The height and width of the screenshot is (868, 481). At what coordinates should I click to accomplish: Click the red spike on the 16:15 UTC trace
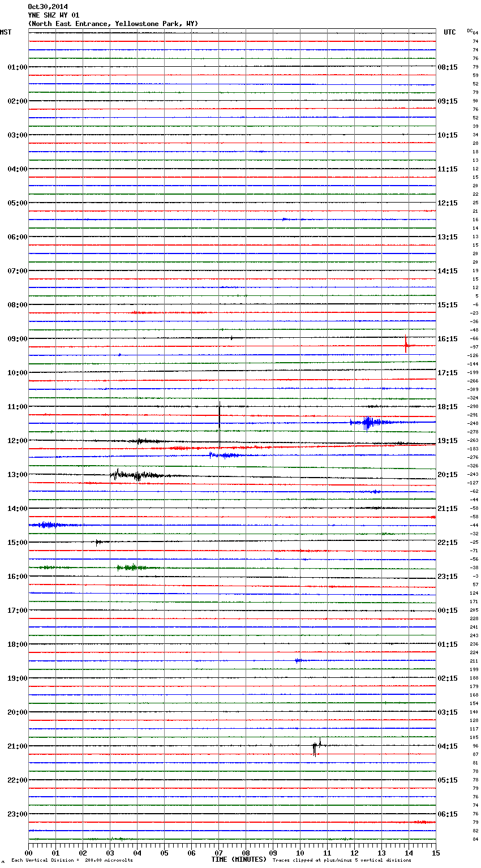(x=406, y=344)
